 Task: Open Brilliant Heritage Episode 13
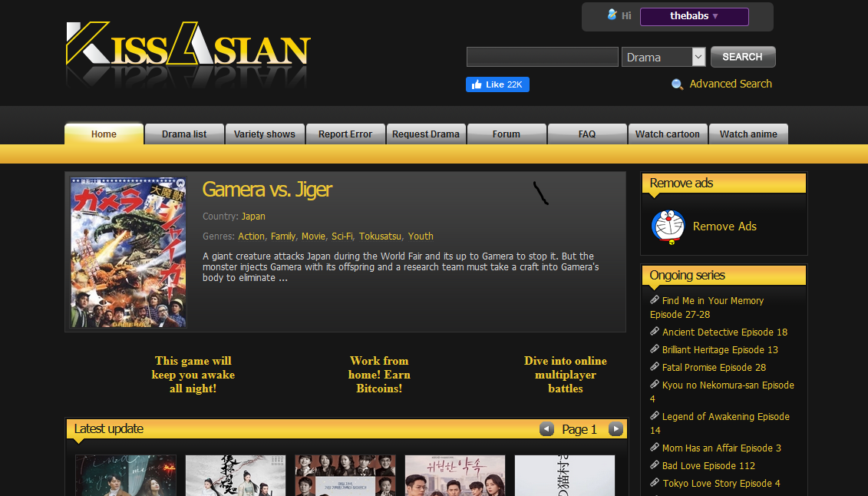point(720,350)
